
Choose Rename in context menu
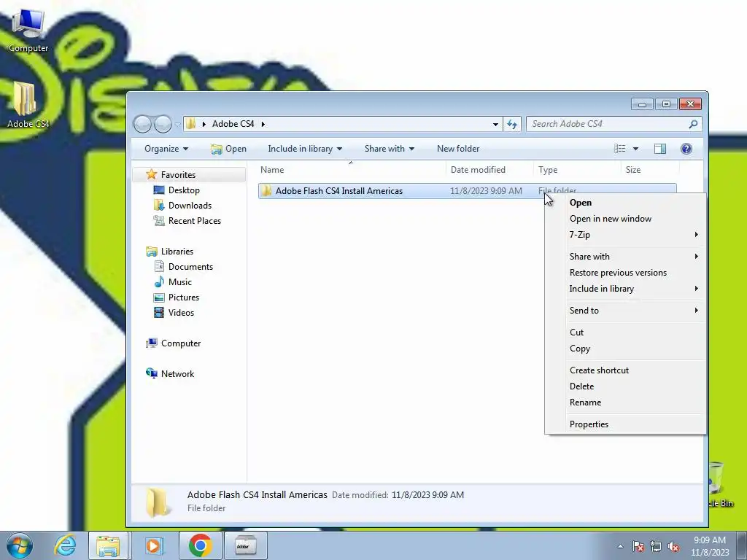[625, 402]
